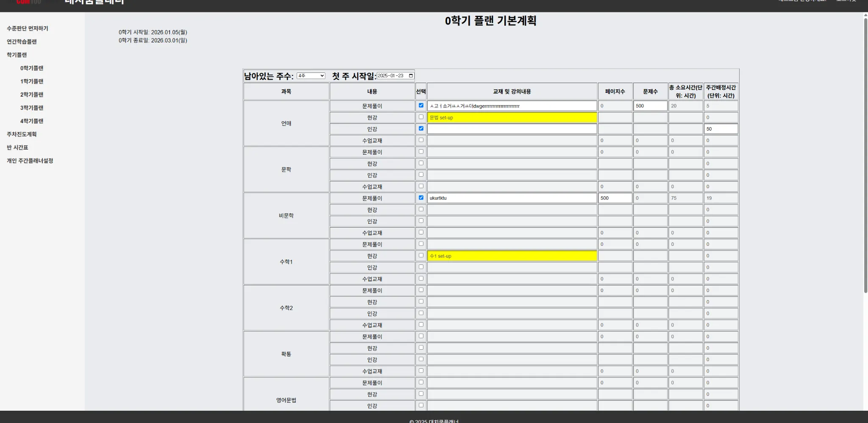Click the 페이지수 column header
The height and width of the screenshot is (423, 868).
click(615, 92)
